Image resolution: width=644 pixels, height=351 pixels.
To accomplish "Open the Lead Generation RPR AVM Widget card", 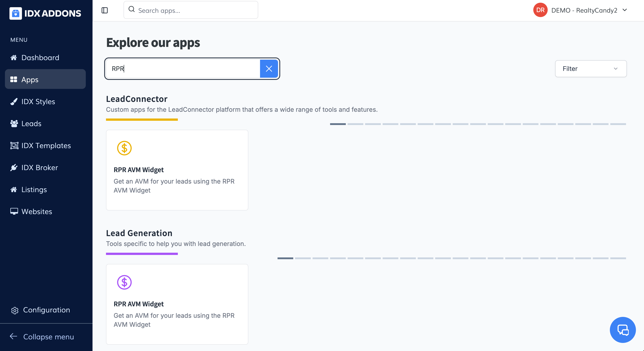I will coord(177,304).
